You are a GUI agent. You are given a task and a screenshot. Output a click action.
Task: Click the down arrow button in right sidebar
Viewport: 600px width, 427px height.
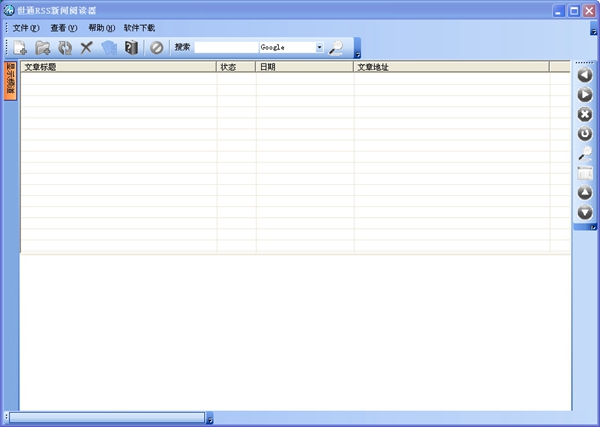585,212
